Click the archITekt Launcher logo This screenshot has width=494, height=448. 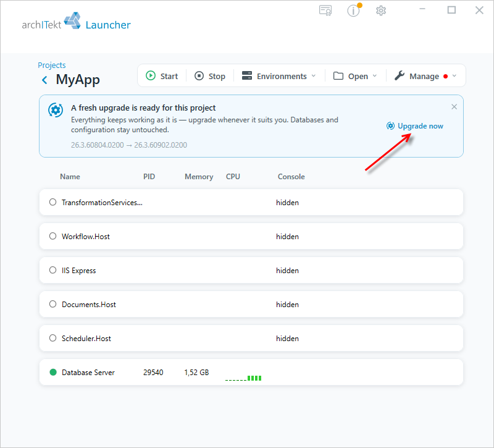coord(76,22)
